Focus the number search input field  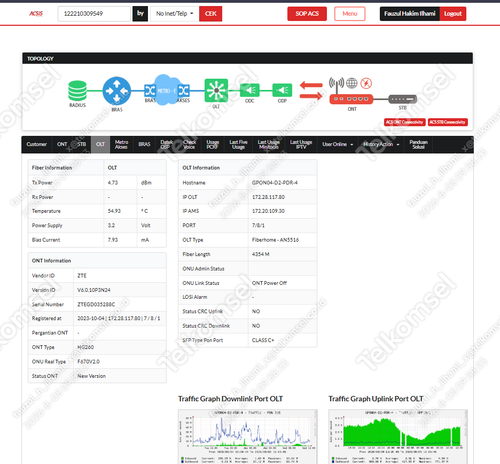click(94, 14)
